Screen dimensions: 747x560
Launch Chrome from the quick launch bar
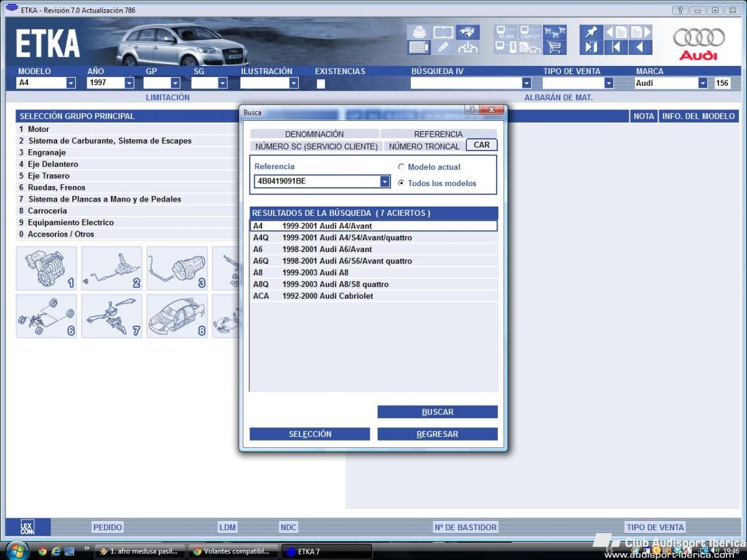(42, 551)
